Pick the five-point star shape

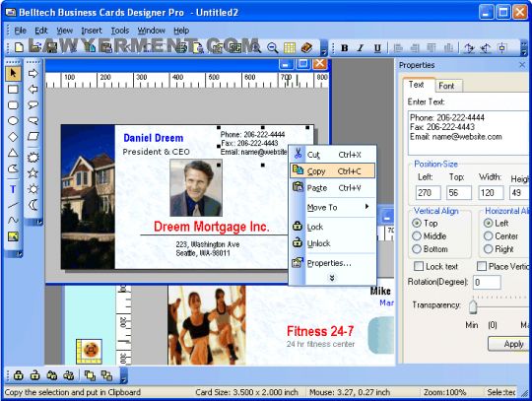point(33,173)
